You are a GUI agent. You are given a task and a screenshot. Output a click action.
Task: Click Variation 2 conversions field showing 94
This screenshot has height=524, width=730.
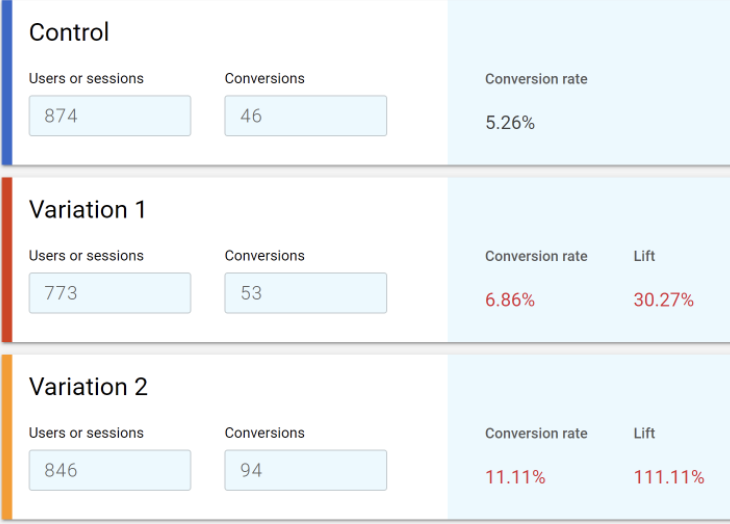[x=305, y=470]
